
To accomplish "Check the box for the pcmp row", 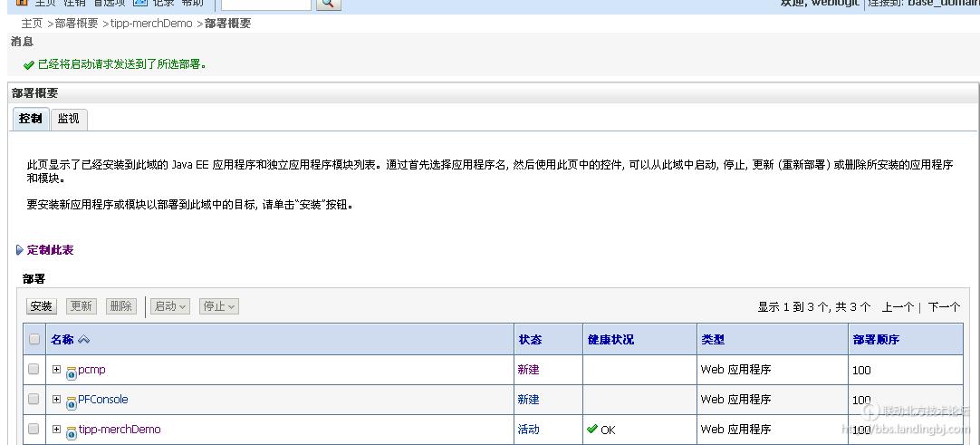I will (34, 369).
